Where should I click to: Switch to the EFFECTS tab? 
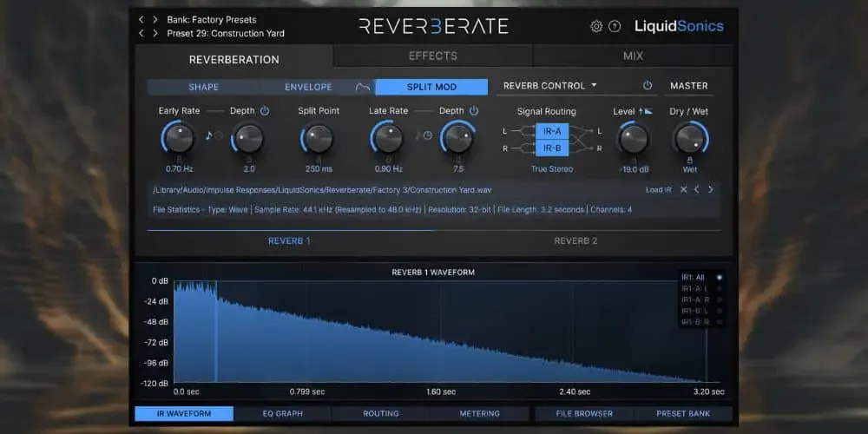click(x=433, y=56)
